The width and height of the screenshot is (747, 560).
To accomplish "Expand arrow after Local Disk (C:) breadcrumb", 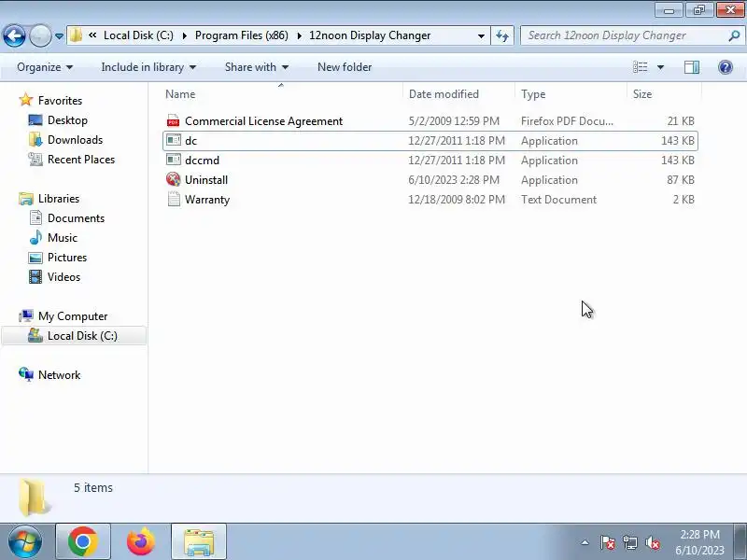I will tap(184, 35).
